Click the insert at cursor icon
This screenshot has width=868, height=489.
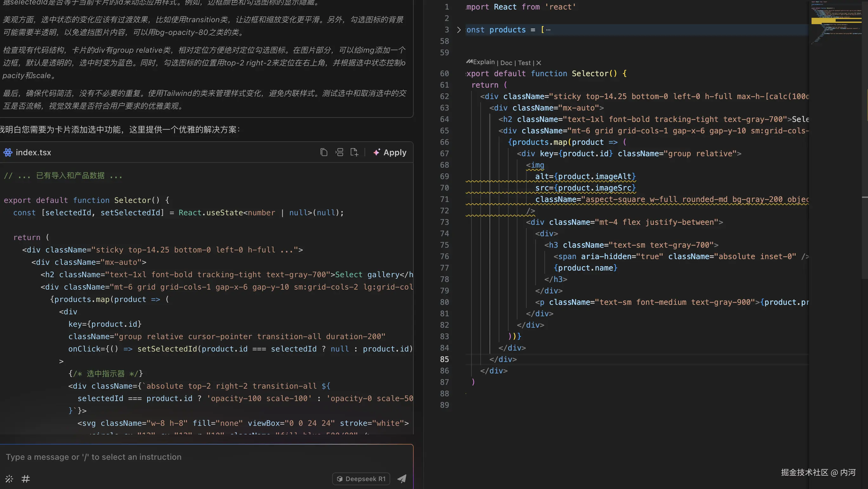tap(339, 152)
